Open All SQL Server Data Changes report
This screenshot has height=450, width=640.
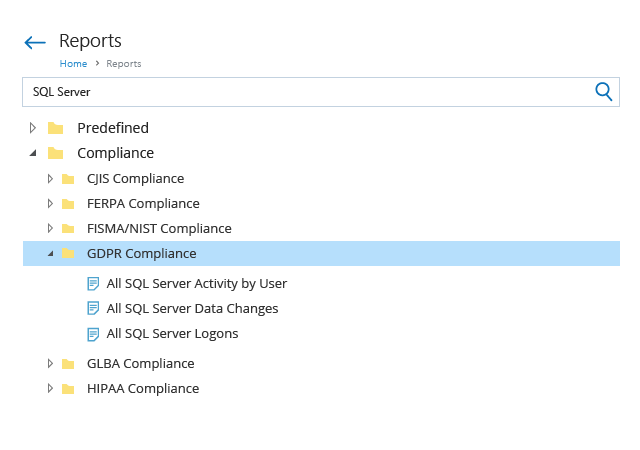click(192, 309)
